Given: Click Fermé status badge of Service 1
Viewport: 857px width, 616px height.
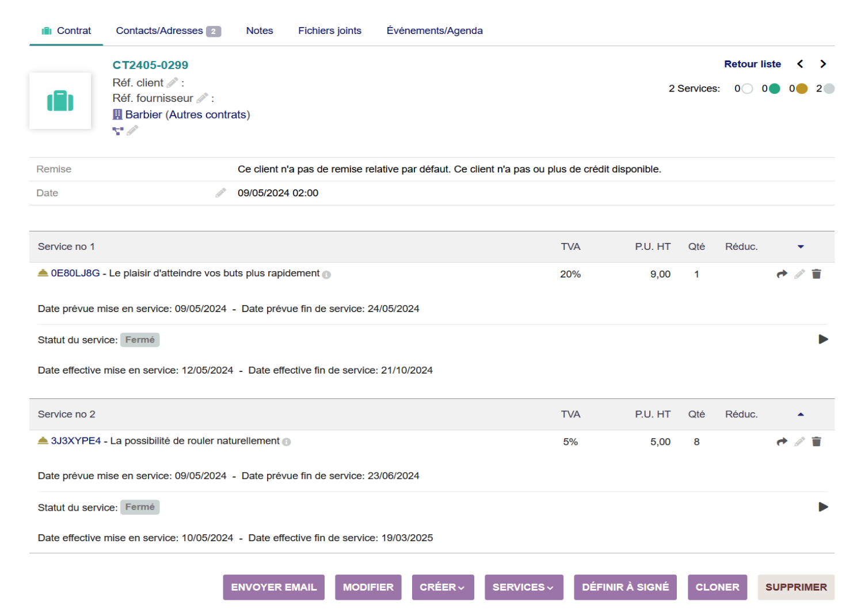Looking at the screenshot, I should tap(140, 340).
